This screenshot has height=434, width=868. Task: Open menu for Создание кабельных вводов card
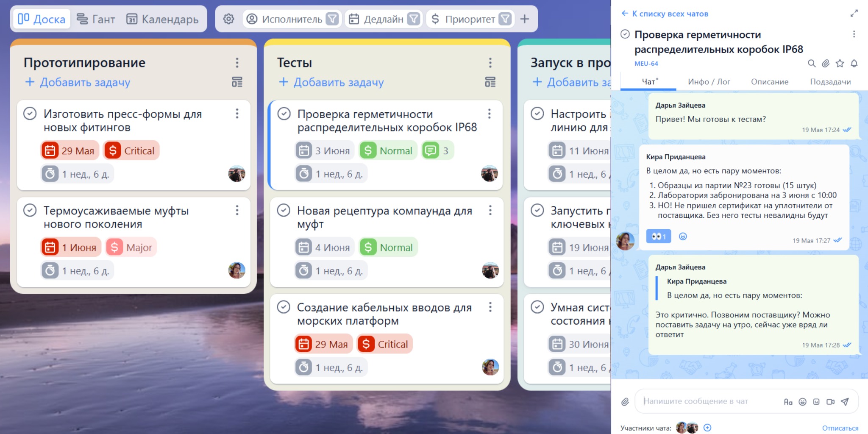[x=490, y=307]
